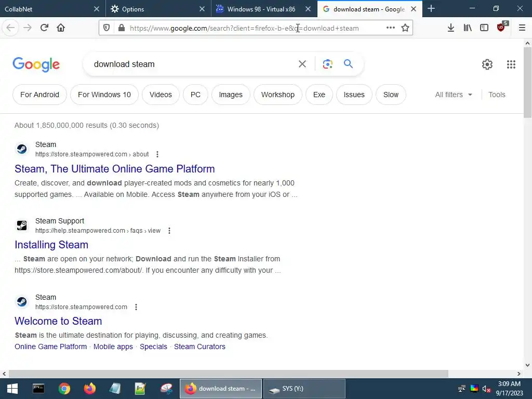Open the Downloads panel arrow
The image size is (532, 399).
pos(450,28)
